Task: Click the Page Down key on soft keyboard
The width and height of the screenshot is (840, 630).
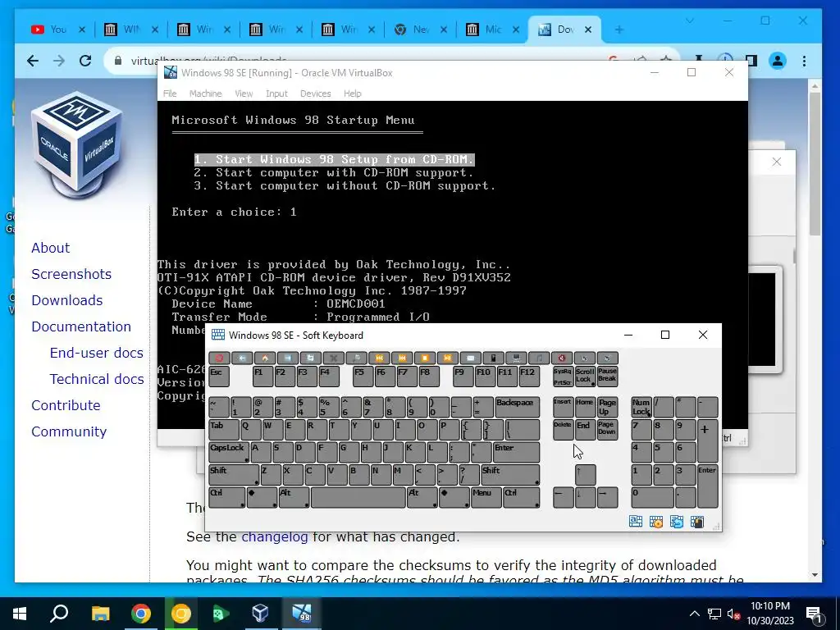Action: tap(608, 430)
